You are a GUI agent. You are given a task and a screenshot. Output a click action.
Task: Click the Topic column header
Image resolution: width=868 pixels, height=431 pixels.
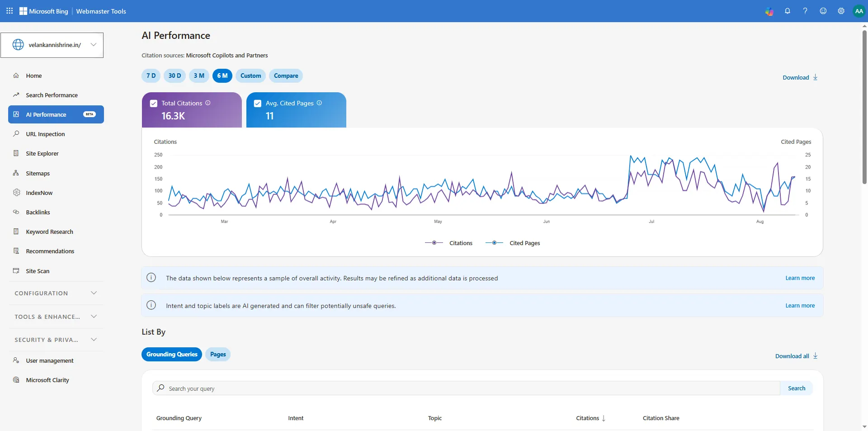click(x=435, y=418)
